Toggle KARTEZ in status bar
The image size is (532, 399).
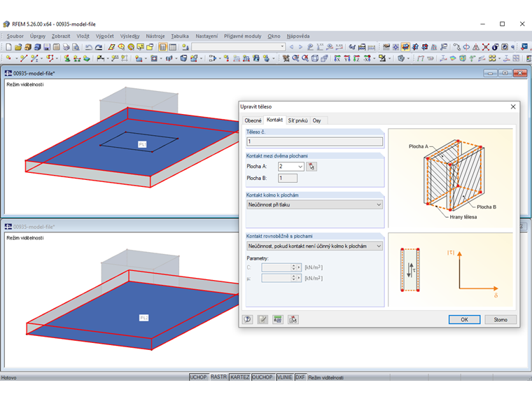tap(240, 377)
